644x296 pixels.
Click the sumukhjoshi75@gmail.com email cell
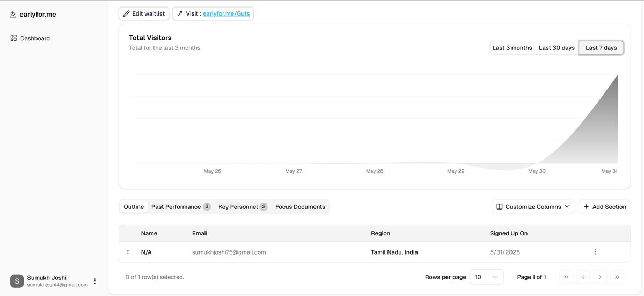229,252
